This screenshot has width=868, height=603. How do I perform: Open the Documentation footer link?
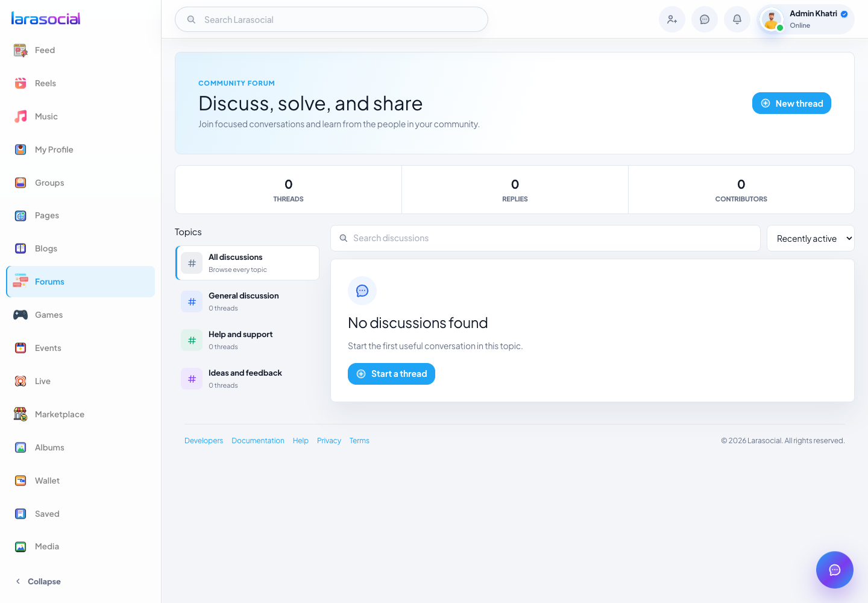tap(258, 441)
